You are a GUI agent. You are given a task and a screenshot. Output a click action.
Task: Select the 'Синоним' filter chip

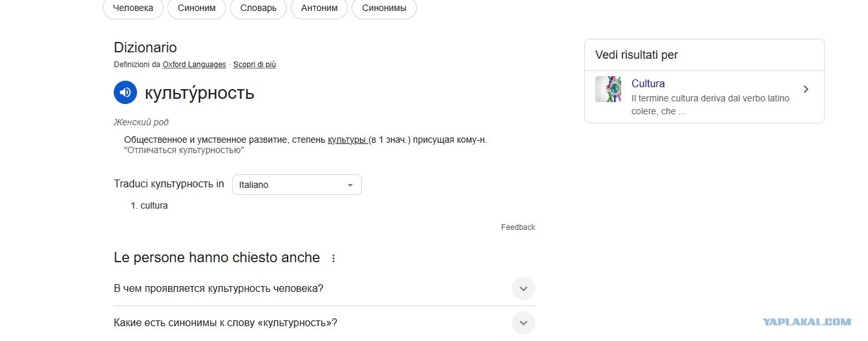click(196, 8)
